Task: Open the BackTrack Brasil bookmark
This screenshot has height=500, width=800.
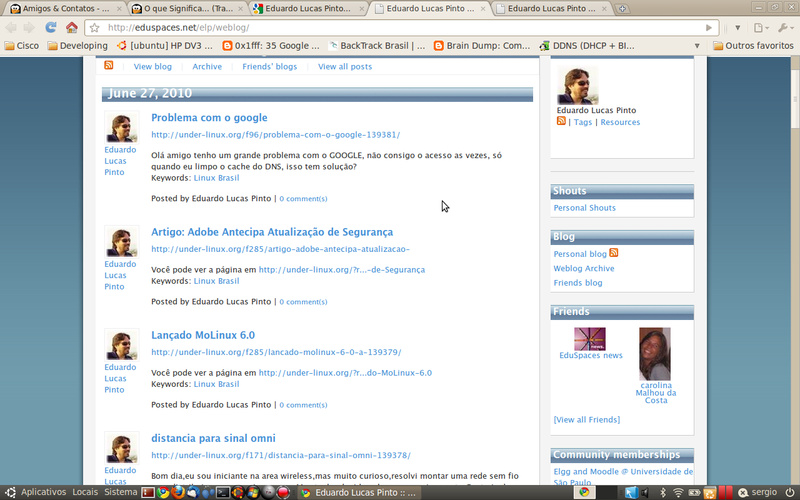Action: [377, 46]
